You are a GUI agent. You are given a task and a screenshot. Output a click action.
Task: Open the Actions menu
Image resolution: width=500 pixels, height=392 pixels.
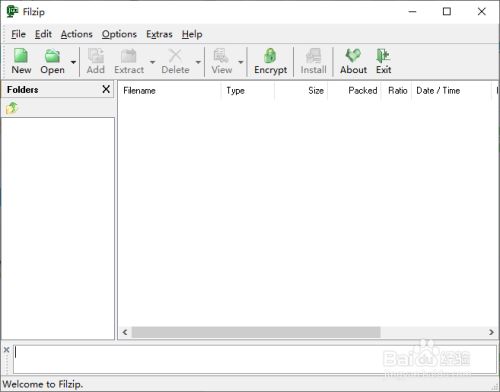point(77,34)
